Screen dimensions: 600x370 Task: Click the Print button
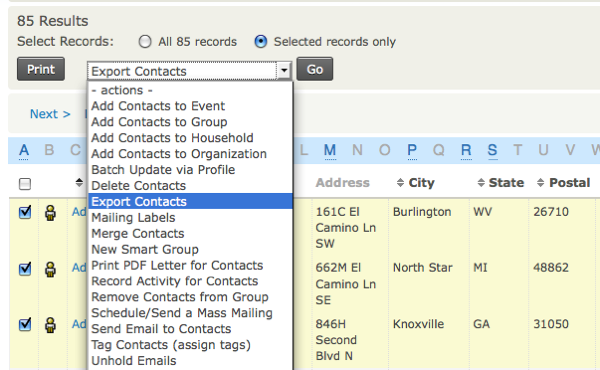pos(41,69)
